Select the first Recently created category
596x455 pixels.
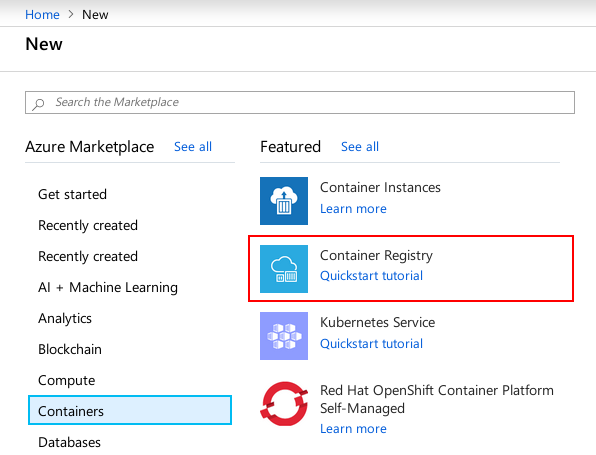point(88,225)
